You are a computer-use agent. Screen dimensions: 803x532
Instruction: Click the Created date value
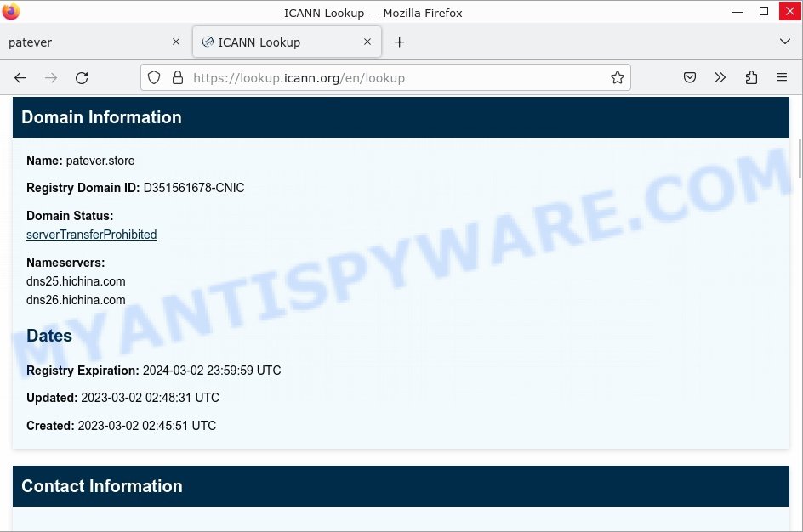pyautogui.click(x=147, y=426)
